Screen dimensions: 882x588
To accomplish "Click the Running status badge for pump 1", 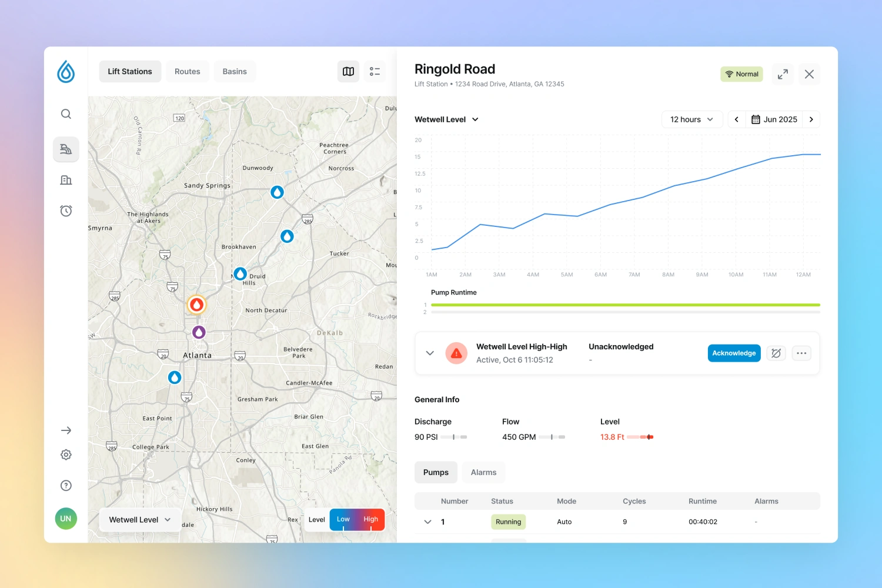I will coord(509,522).
